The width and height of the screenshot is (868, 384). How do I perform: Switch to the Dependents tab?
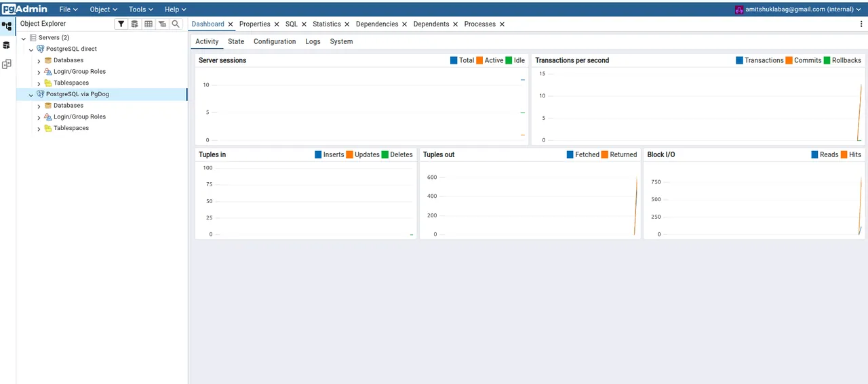pos(431,24)
